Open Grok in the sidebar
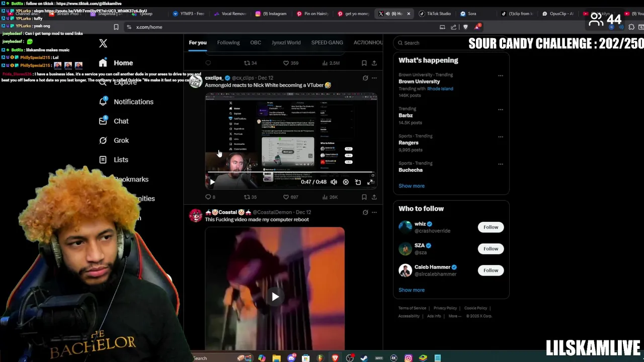This screenshot has height=362, width=644. (x=114, y=140)
